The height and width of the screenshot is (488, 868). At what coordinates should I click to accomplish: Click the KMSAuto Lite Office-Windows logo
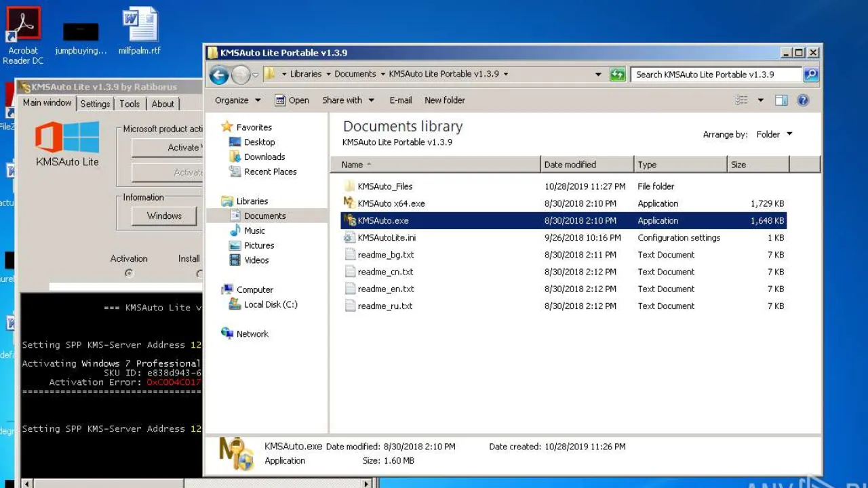[67, 138]
